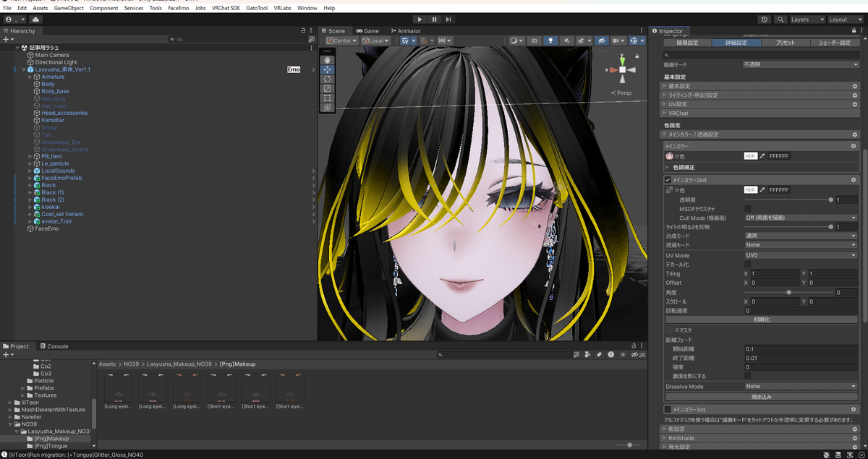
Task: Enable the メインカラー3rd checkbox
Action: (668, 409)
